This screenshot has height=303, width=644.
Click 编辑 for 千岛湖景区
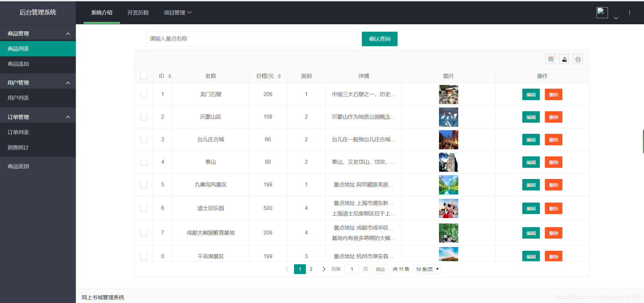(531, 256)
